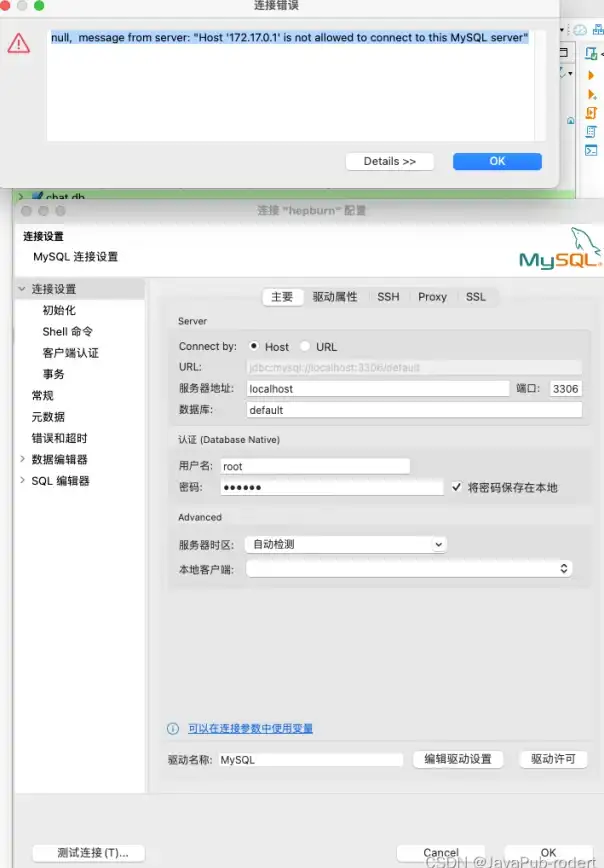Switch to the SSH tab

tap(388, 297)
